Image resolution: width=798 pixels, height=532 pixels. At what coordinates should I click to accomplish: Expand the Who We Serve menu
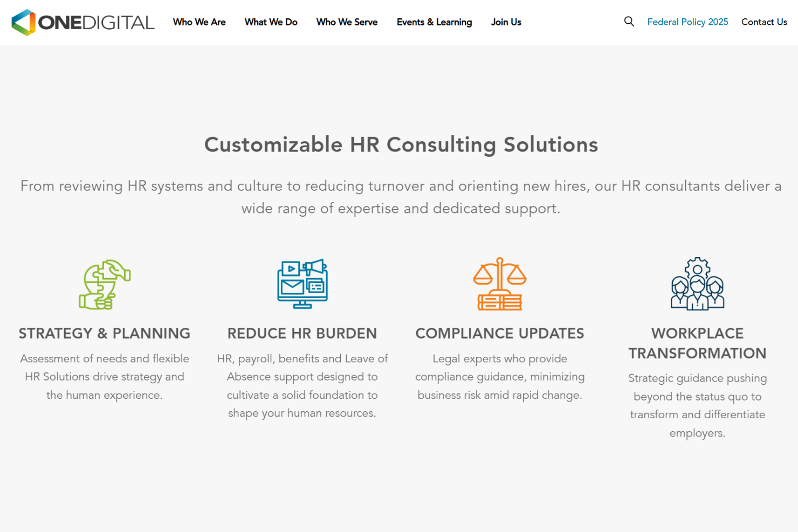point(347,22)
